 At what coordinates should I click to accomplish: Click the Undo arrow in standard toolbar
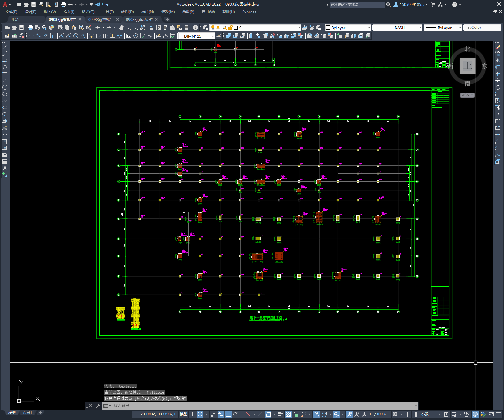point(98,28)
